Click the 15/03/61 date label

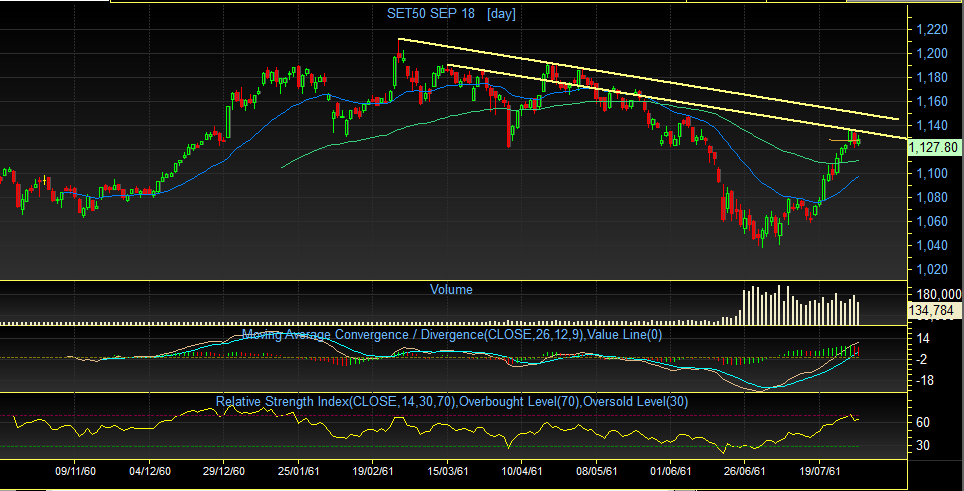point(448,471)
